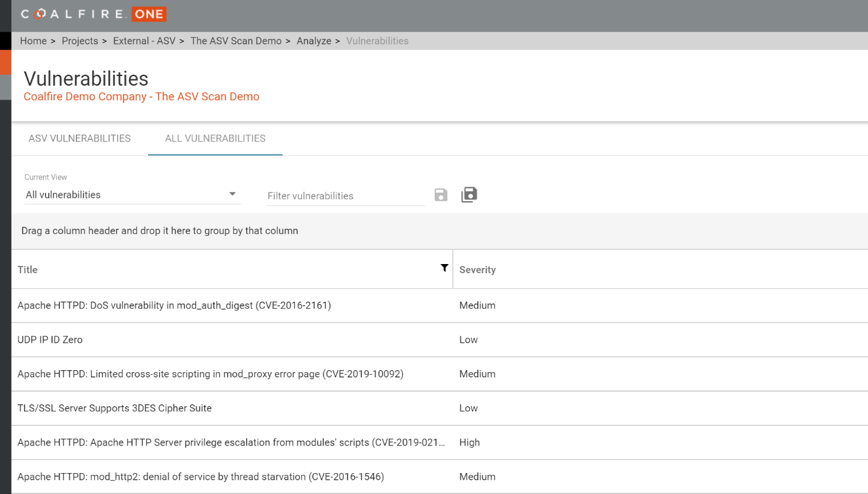
Task: Open the mod_proxy cross-site scripting CVE-2019-10092 row
Action: 440,374
